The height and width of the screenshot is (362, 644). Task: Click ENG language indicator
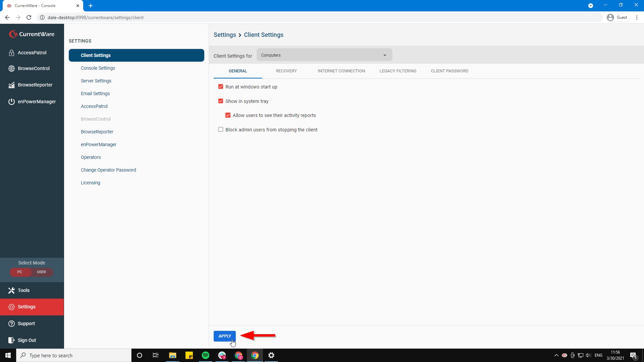tap(598, 355)
